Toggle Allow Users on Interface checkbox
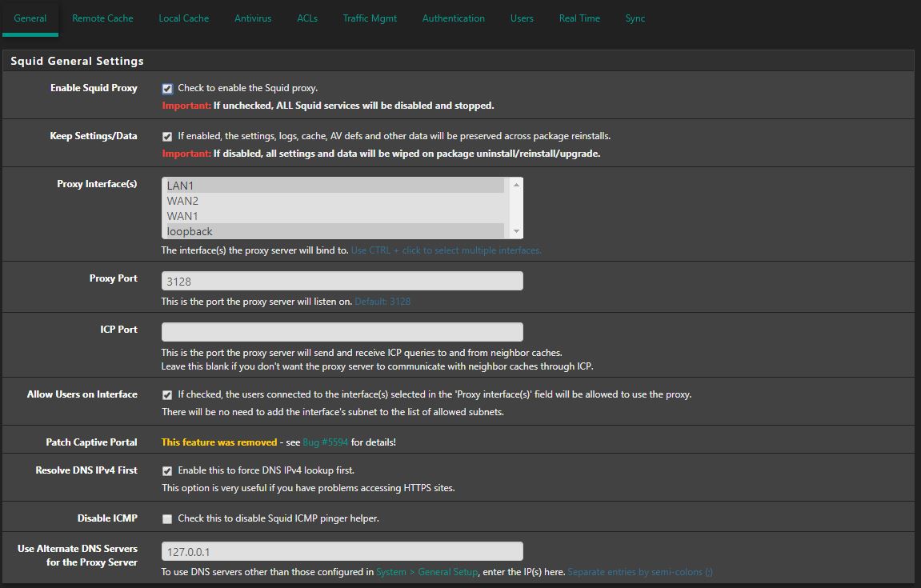The height and width of the screenshot is (588, 921). click(167, 395)
